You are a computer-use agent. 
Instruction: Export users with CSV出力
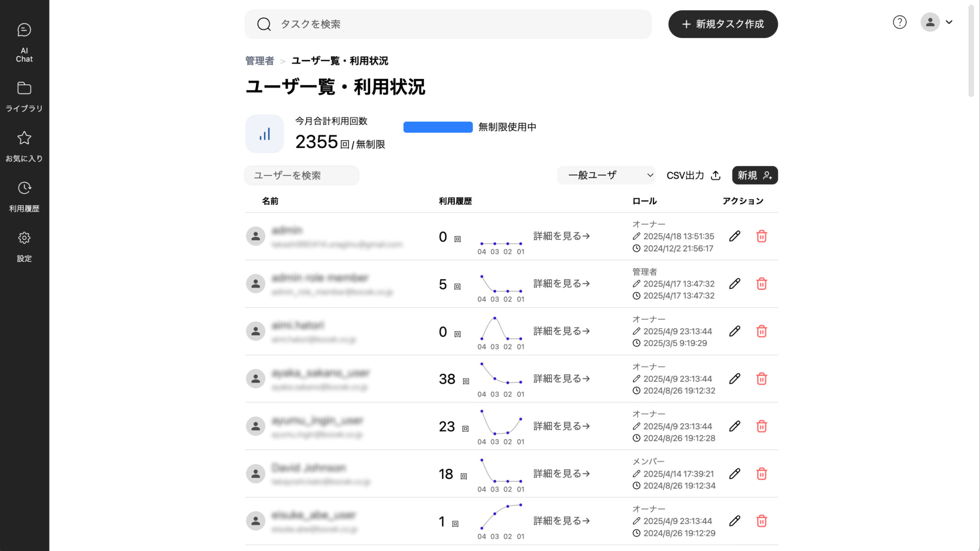point(694,175)
